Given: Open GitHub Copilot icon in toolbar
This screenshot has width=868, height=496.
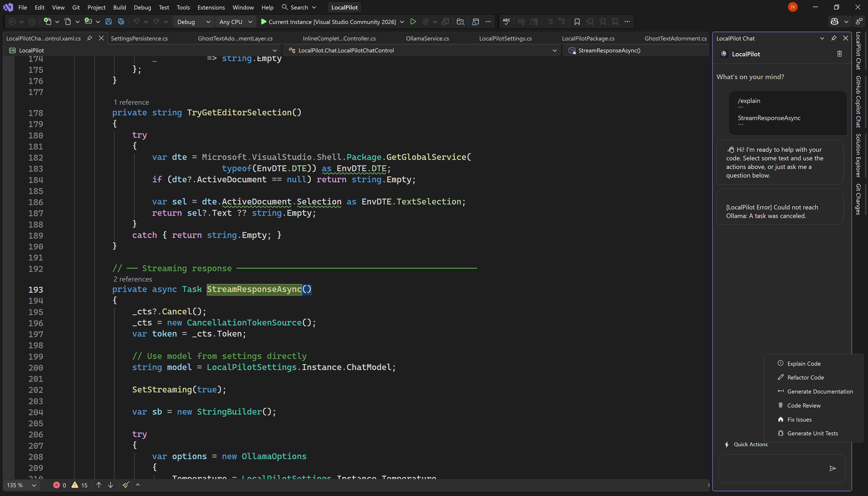Looking at the screenshot, I should tap(834, 22).
